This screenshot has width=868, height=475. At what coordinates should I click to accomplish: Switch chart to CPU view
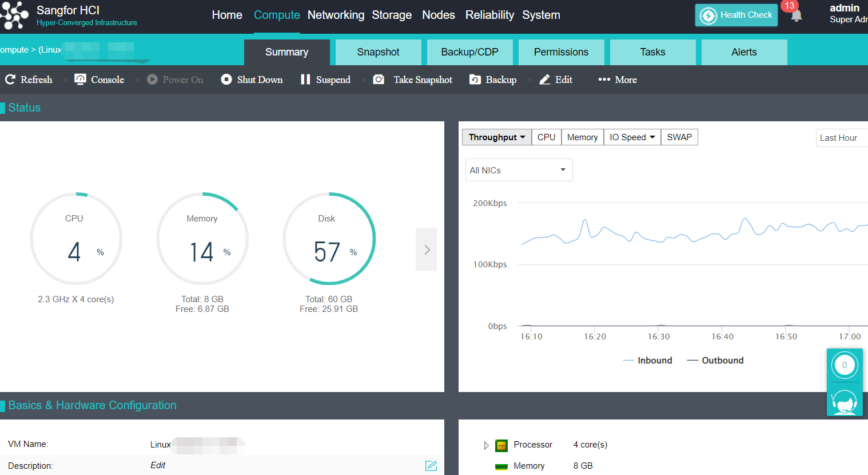tap(546, 137)
